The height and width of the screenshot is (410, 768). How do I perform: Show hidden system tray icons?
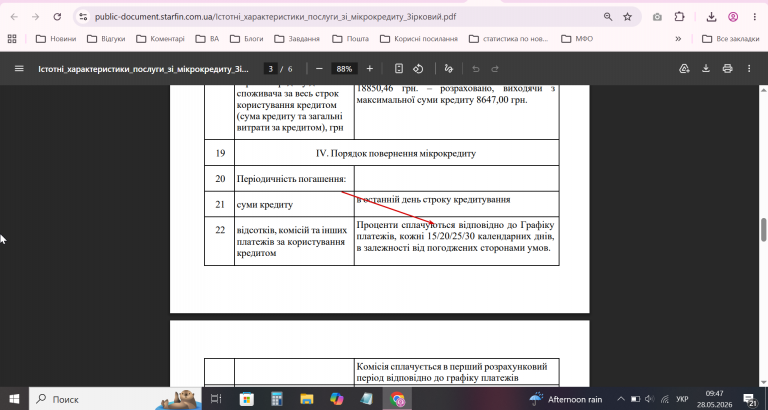(x=621, y=399)
